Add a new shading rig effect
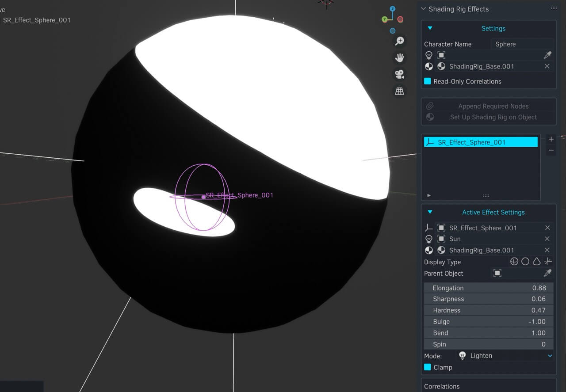 [551, 139]
